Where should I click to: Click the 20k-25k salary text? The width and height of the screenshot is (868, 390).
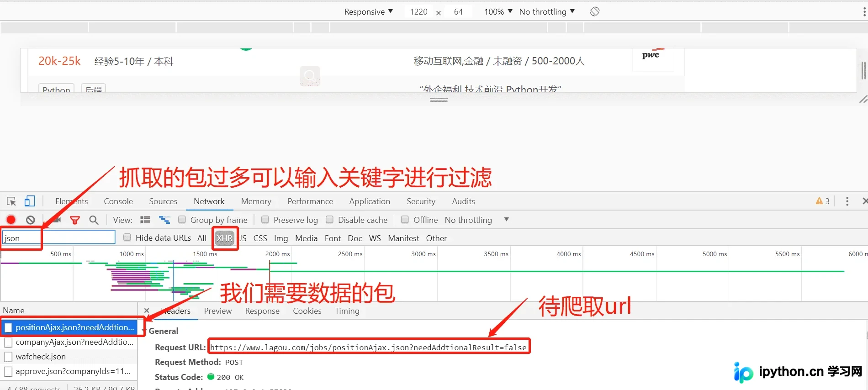coord(59,61)
